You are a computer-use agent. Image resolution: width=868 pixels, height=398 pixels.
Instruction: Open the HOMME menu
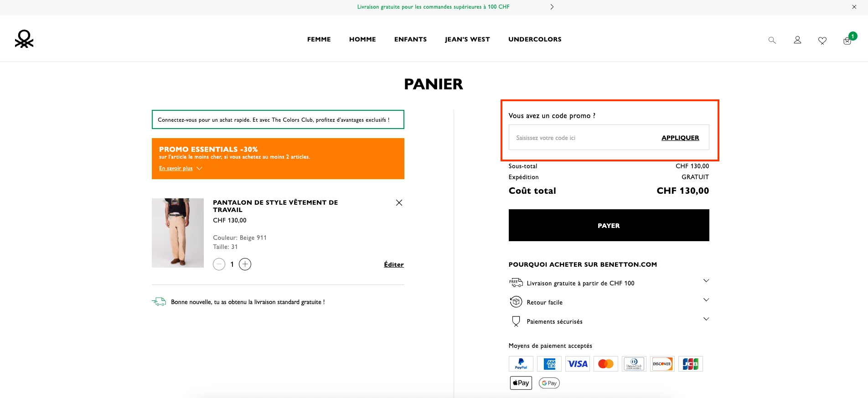pos(362,39)
